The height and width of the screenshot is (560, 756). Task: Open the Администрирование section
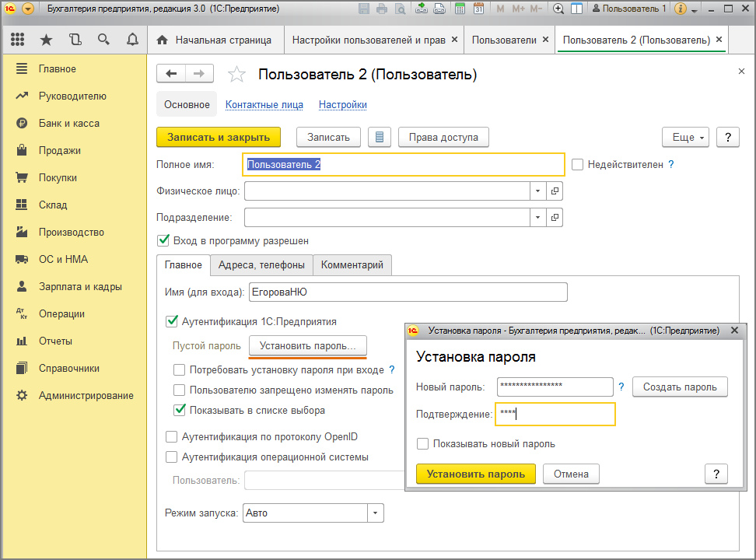(86, 396)
